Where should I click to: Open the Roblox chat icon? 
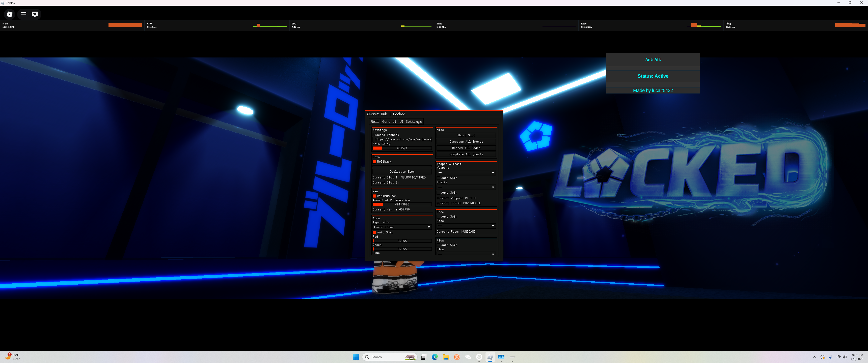35,14
